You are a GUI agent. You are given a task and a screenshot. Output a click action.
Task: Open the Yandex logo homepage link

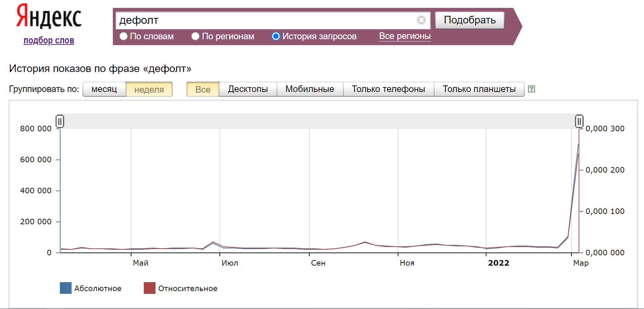pyautogui.click(x=49, y=16)
